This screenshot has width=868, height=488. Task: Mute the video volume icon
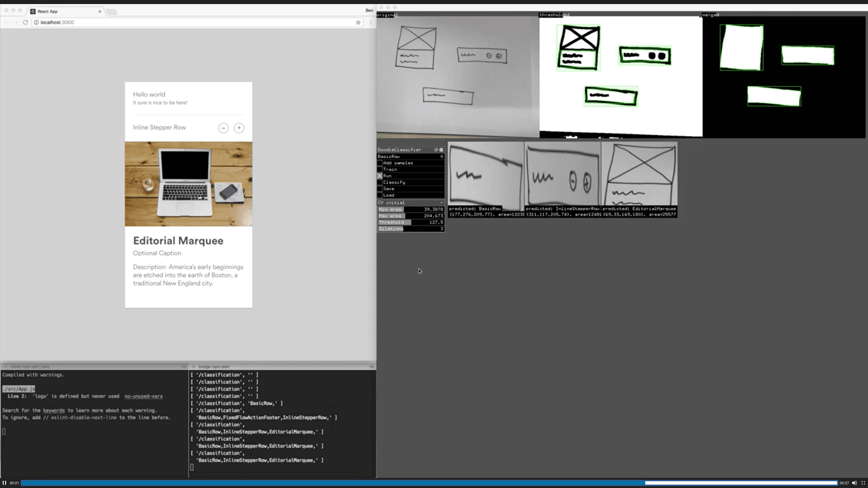(x=854, y=483)
